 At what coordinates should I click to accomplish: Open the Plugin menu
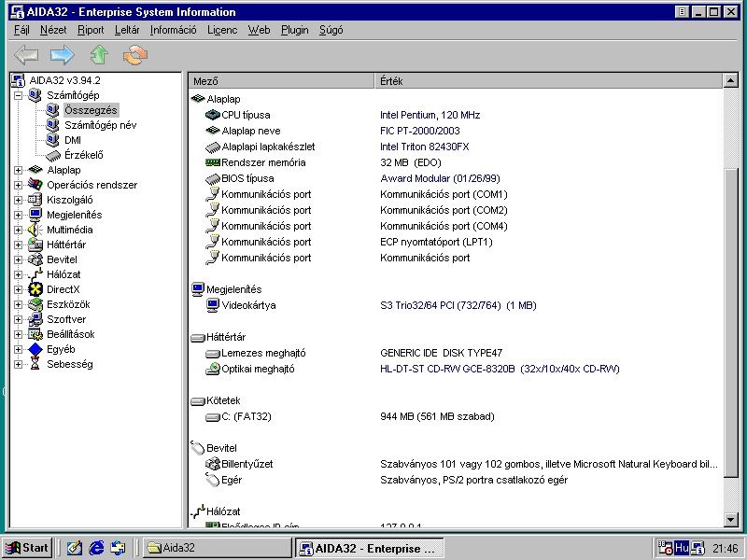tap(294, 30)
